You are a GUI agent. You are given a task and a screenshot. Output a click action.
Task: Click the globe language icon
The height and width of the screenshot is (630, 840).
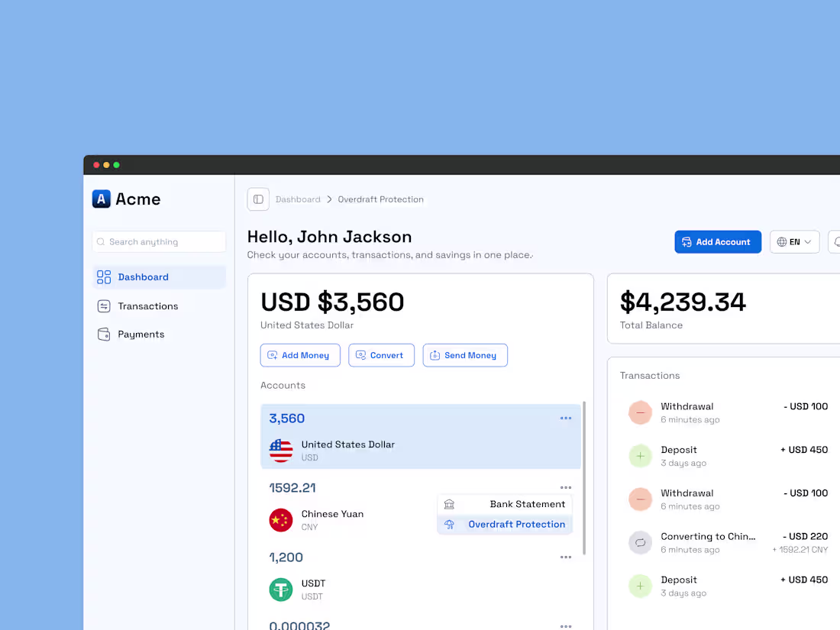coord(782,241)
